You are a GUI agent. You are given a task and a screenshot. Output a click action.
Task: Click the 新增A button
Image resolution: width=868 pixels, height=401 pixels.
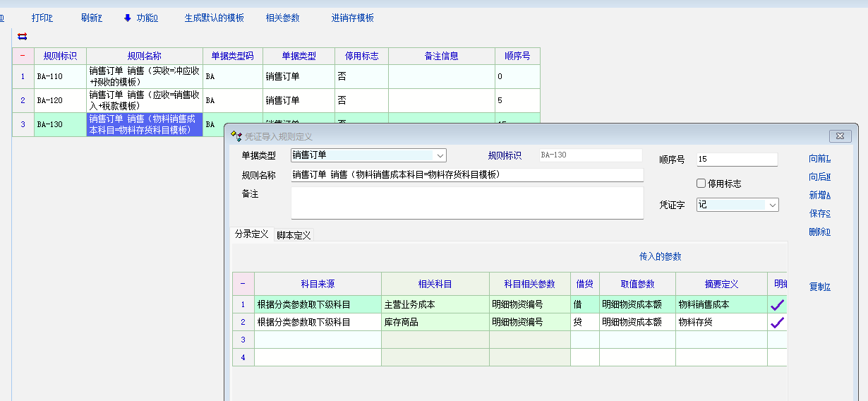pyautogui.click(x=820, y=196)
